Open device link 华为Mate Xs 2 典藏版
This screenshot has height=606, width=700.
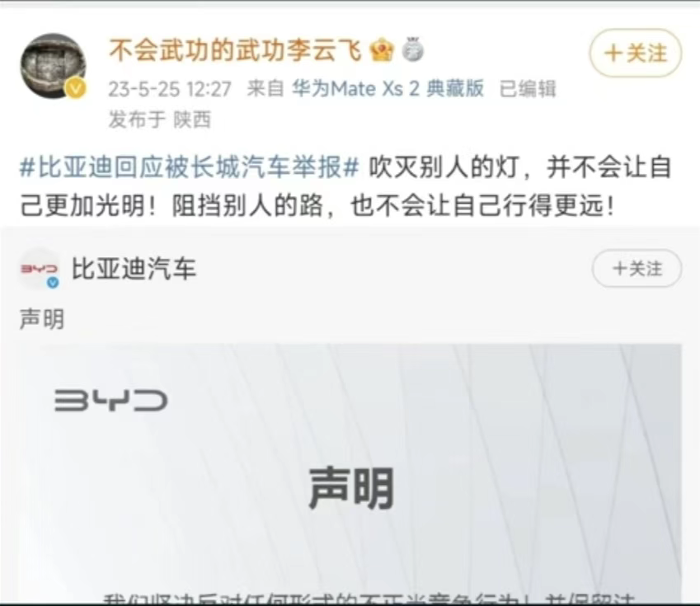point(388,88)
